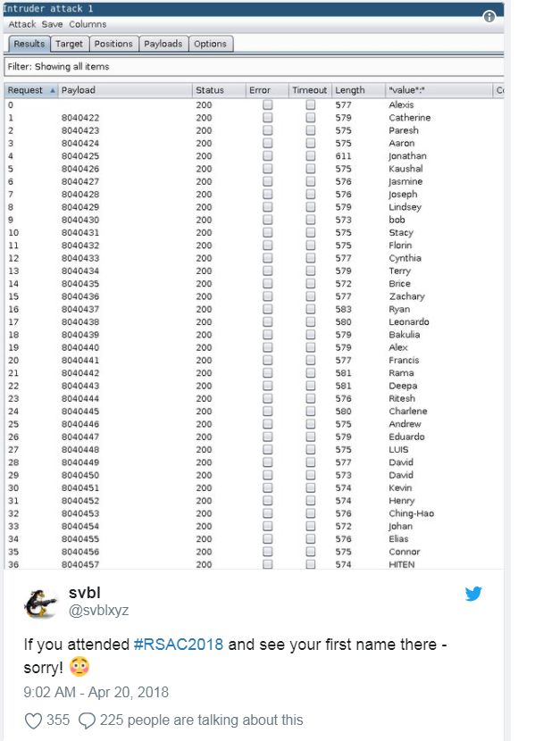Enable the Error checkbox for payload 8040457
This screenshot has height=741, width=560.
point(267,564)
